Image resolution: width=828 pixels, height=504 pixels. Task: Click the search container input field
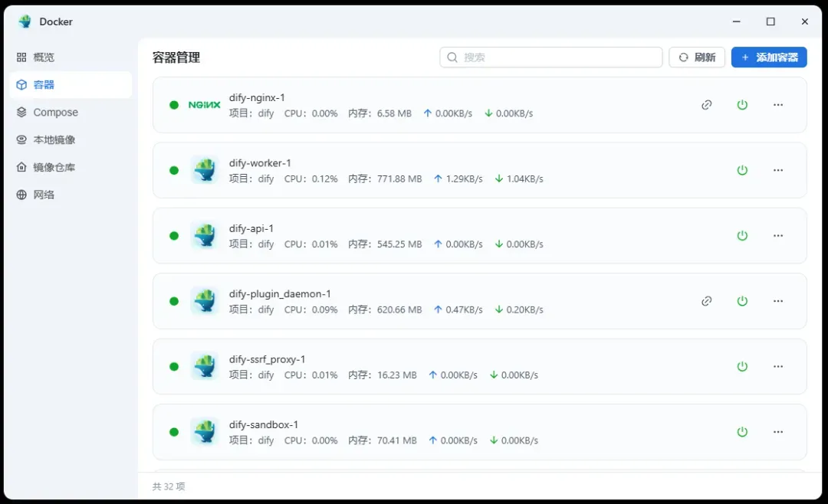[550, 57]
